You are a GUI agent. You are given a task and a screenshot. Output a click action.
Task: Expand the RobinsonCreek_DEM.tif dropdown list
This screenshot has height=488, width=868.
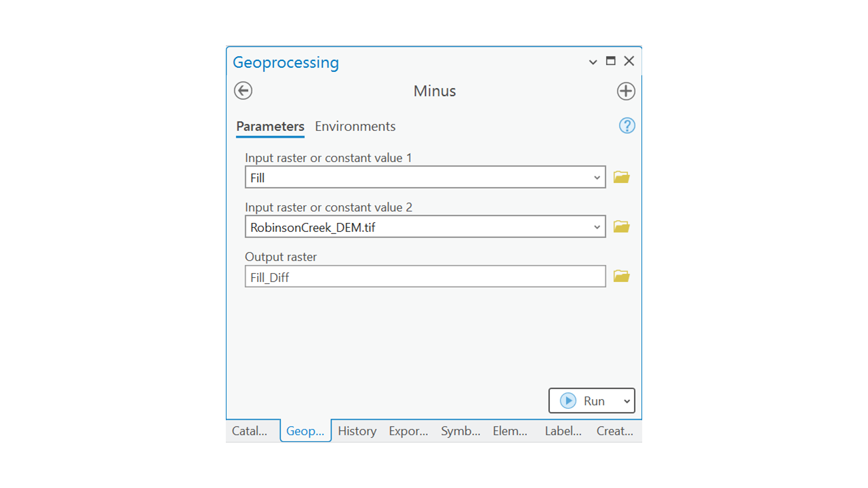pos(597,227)
